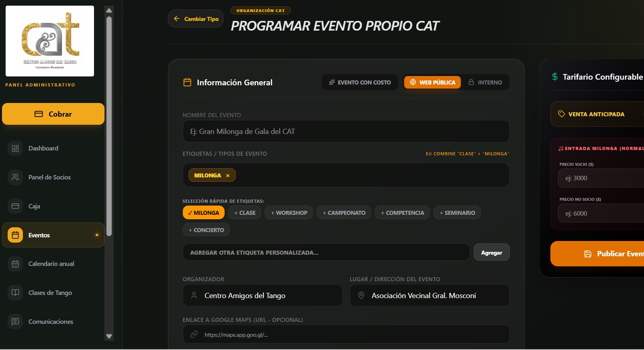Click the Google Maps URL field
This screenshot has width=644, height=350.
click(x=346, y=334)
